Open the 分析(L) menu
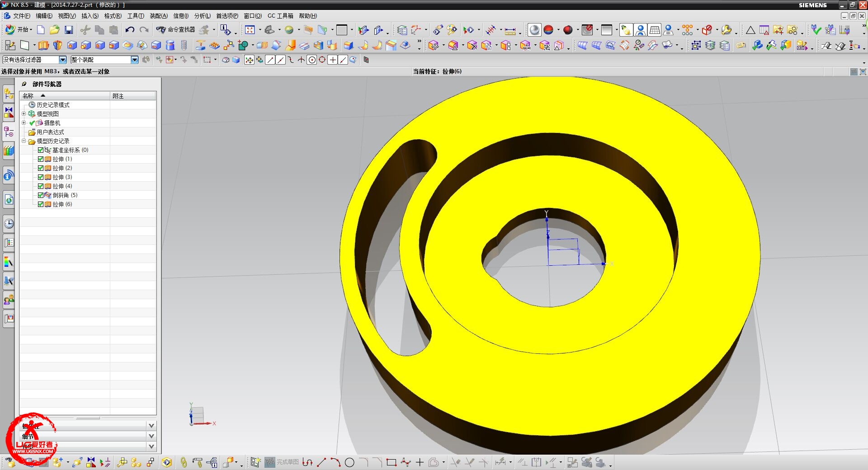Image resolution: width=868 pixels, height=470 pixels. [x=202, y=16]
